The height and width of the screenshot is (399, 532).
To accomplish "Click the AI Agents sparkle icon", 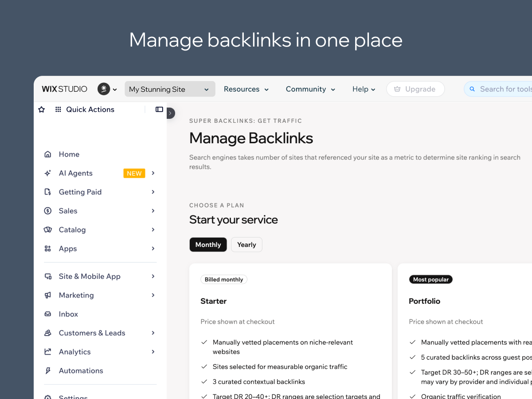I will pos(48,173).
